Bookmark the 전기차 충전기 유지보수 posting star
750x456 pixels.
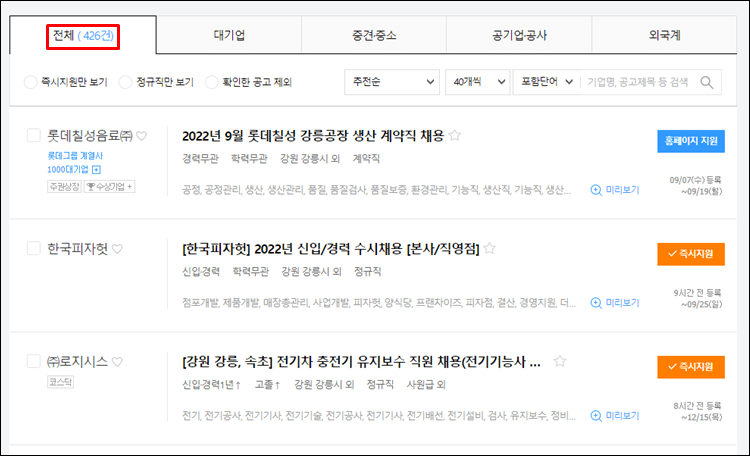click(x=560, y=361)
